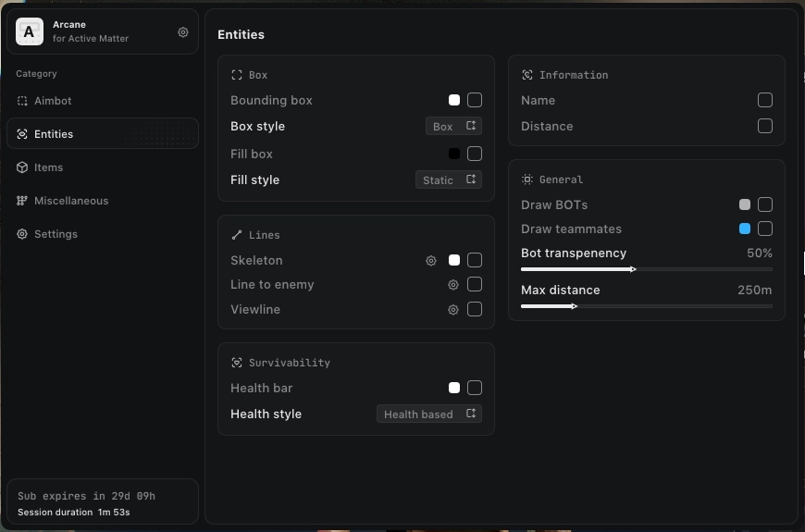Select the Entities category tab
Image resolution: width=805 pixels, height=532 pixels.
click(x=54, y=134)
